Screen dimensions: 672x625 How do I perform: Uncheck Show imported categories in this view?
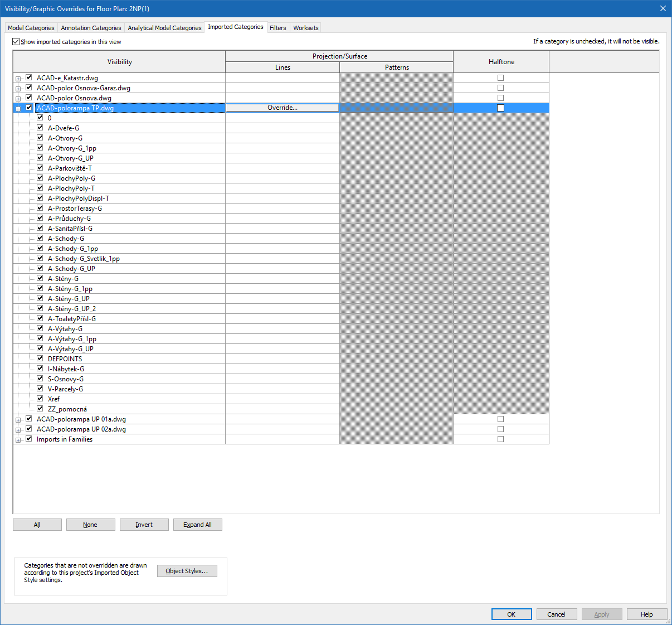click(16, 42)
